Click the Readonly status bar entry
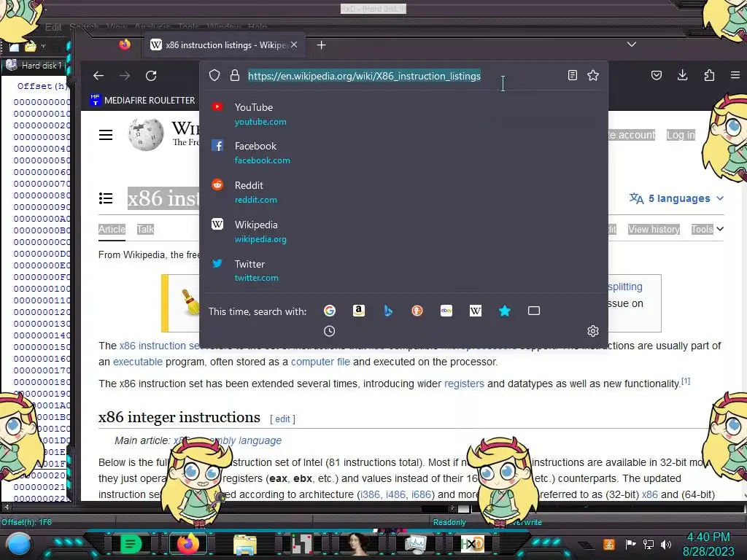 (449, 522)
